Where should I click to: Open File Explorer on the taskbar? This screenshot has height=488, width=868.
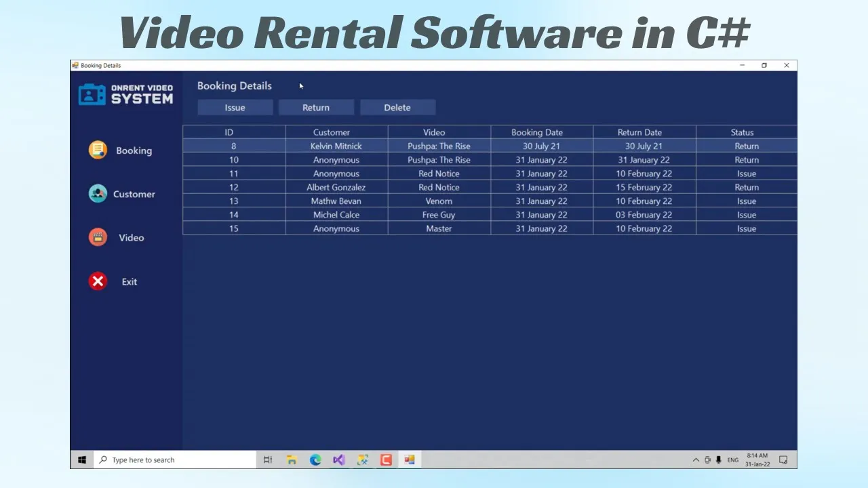tap(291, 460)
